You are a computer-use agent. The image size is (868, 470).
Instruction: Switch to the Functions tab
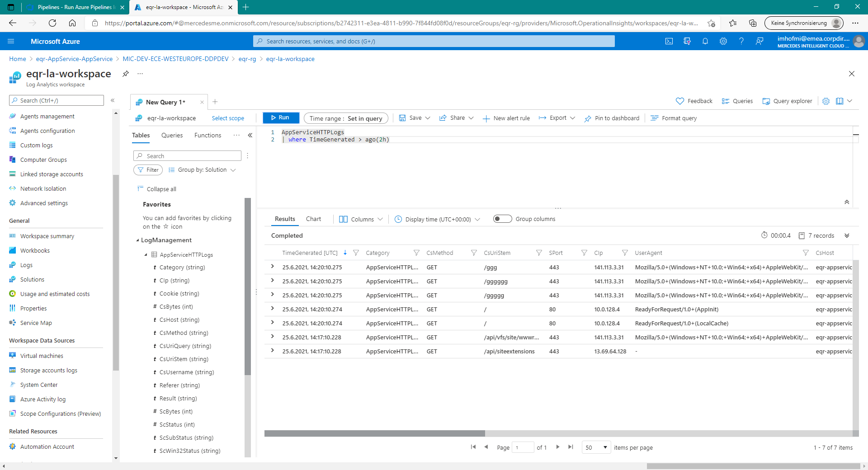(x=208, y=135)
